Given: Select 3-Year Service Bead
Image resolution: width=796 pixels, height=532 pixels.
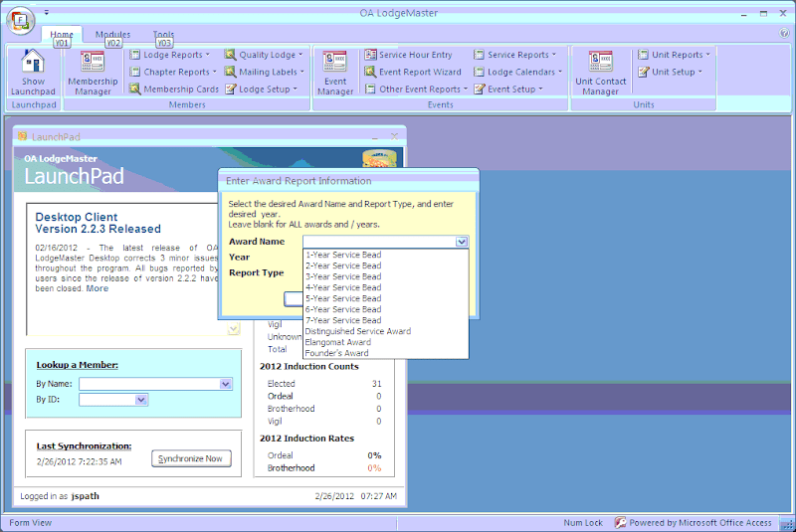Looking at the screenshot, I should [x=386, y=276].
